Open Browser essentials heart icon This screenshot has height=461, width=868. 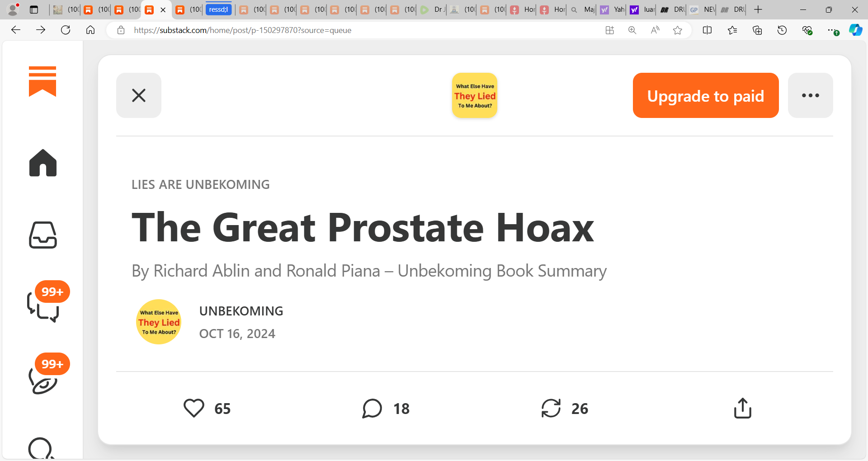[x=807, y=30]
